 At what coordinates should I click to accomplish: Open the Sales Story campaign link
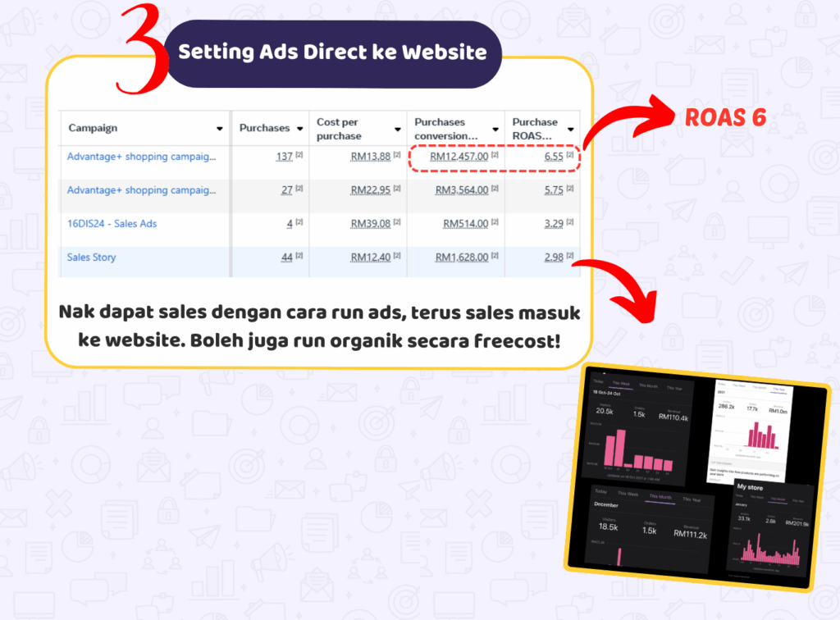pos(91,258)
